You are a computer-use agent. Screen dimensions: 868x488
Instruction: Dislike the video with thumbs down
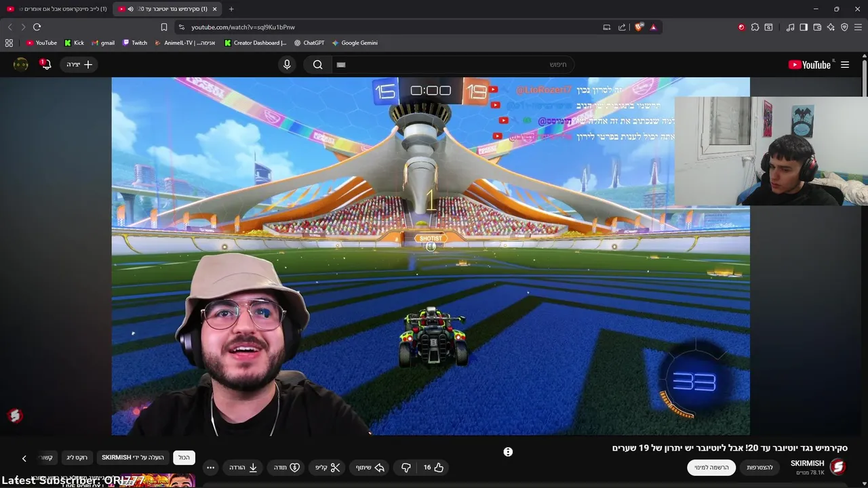[x=406, y=468]
